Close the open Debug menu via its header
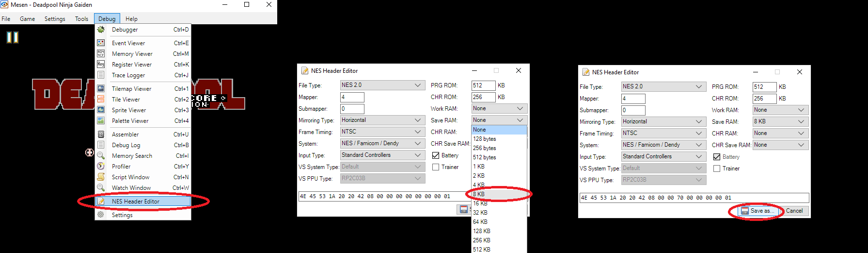 107,19
